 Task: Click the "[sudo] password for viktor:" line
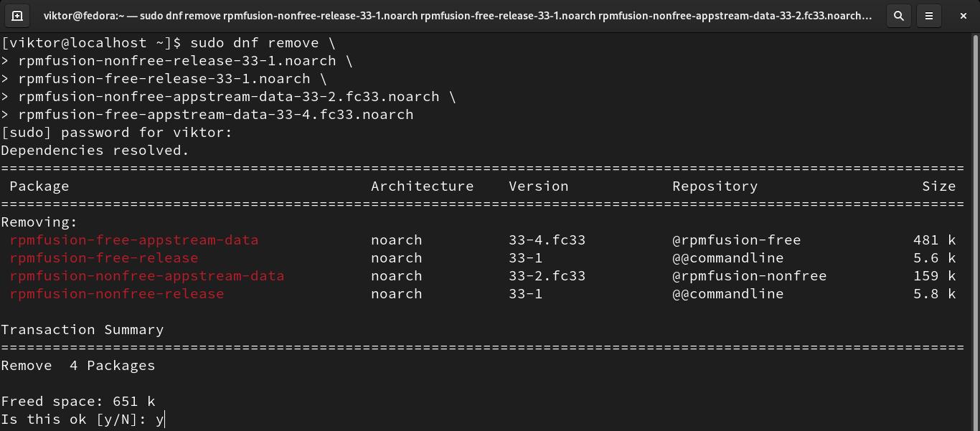[117, 133]
